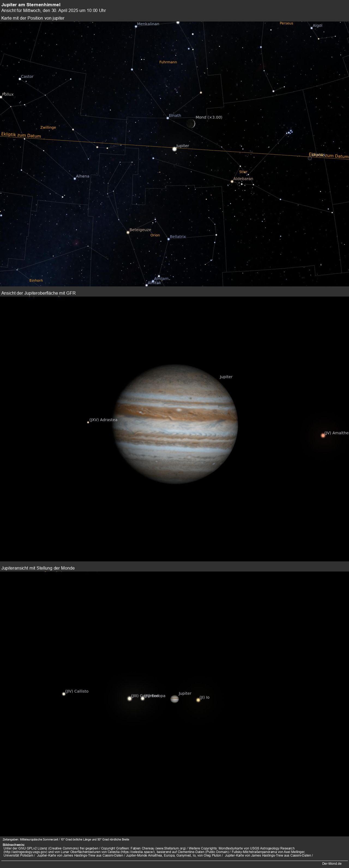Select the Perseus constellation label
Viewport: 349px width, 868px height.
(286, 23)
